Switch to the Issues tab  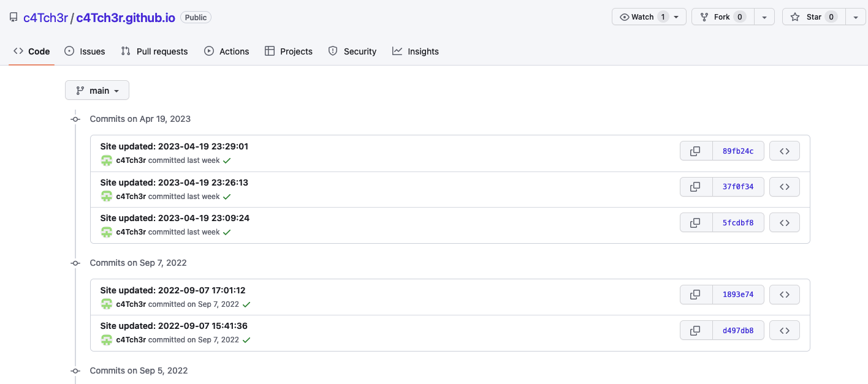point(85,51)
